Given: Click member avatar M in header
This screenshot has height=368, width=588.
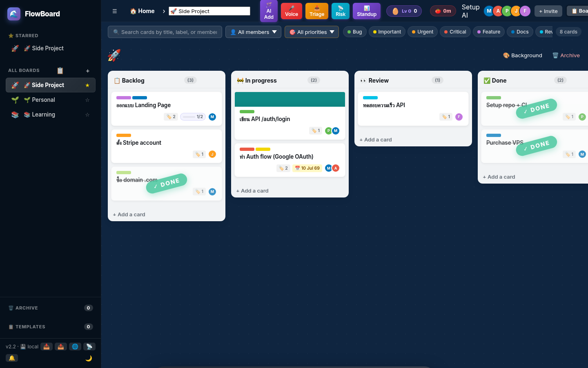Looking at the screenshot, I should pos(489,11).
